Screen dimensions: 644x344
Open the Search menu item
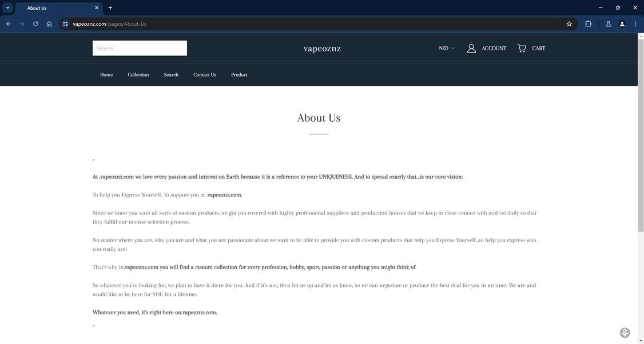[x=171, y=75]
